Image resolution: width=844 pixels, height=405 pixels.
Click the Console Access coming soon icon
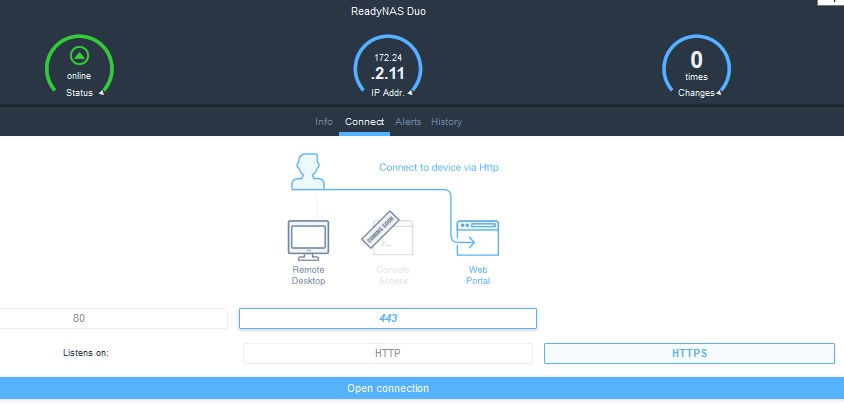click(x=388, y=233)
